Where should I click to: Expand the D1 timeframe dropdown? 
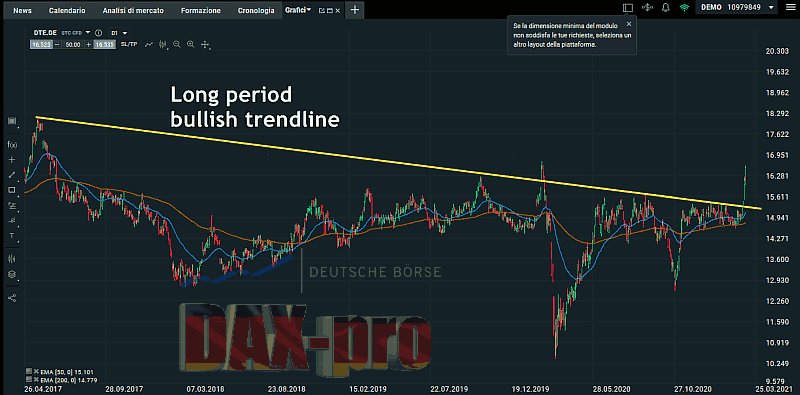tap(126, 32)
